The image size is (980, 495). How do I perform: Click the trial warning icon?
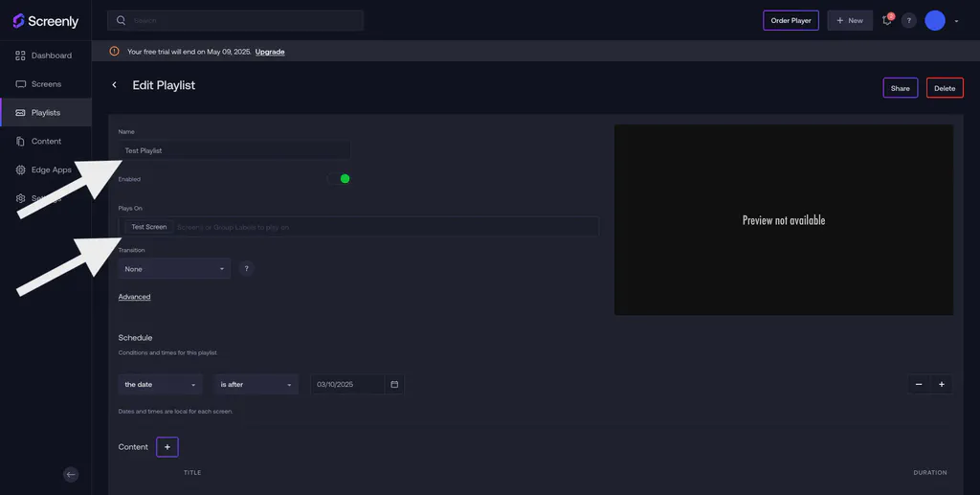coord(115,52)
